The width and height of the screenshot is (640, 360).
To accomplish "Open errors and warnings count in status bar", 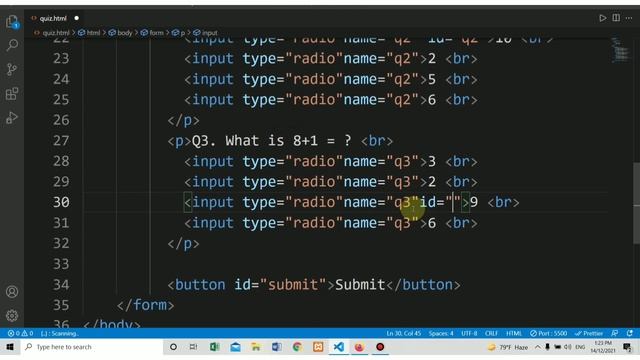I will (x=20, y=333).
